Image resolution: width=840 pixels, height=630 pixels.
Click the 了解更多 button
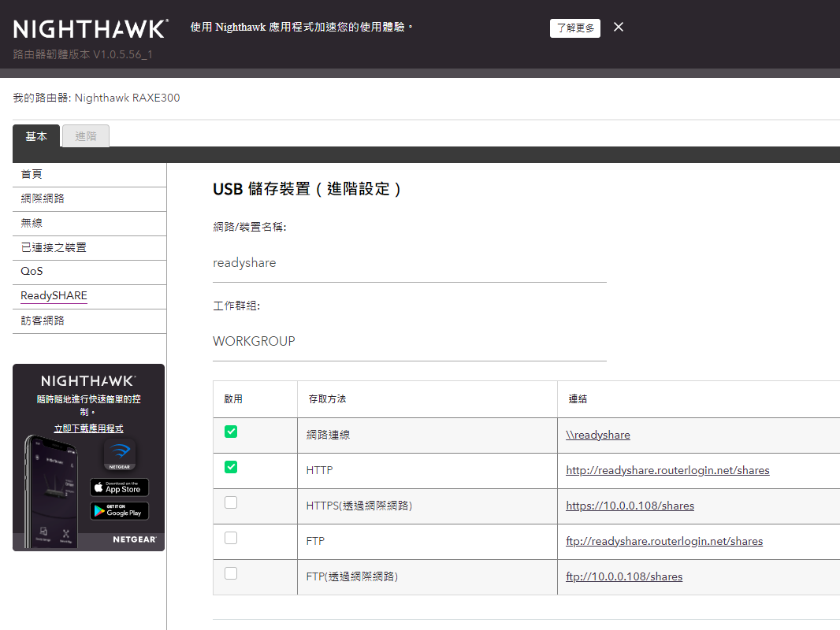[x=574, y=28]
